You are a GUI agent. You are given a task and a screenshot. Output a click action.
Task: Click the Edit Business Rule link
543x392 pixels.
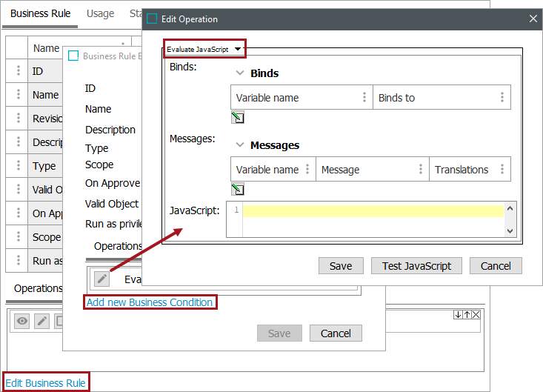pos(45,383)
